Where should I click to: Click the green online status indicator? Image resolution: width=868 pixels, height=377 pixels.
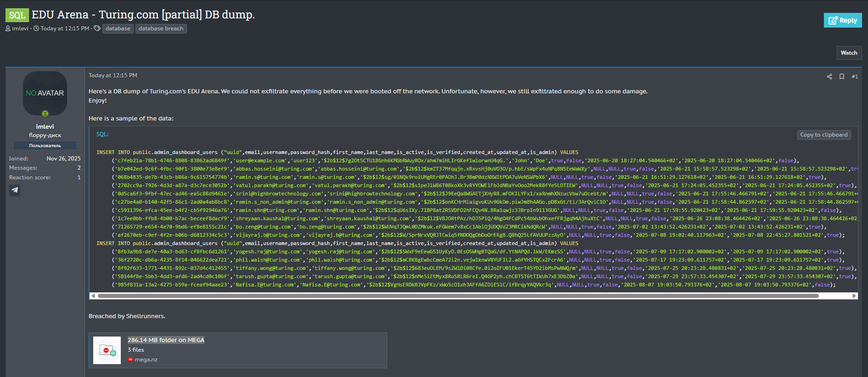[x=45, y=114]
